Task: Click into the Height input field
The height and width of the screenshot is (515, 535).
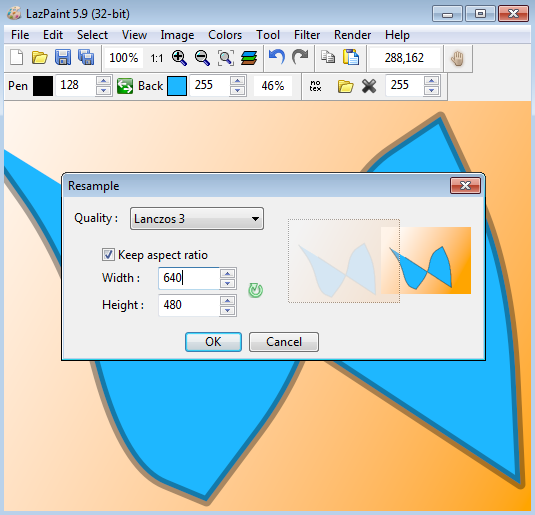Action: point(189,305)
